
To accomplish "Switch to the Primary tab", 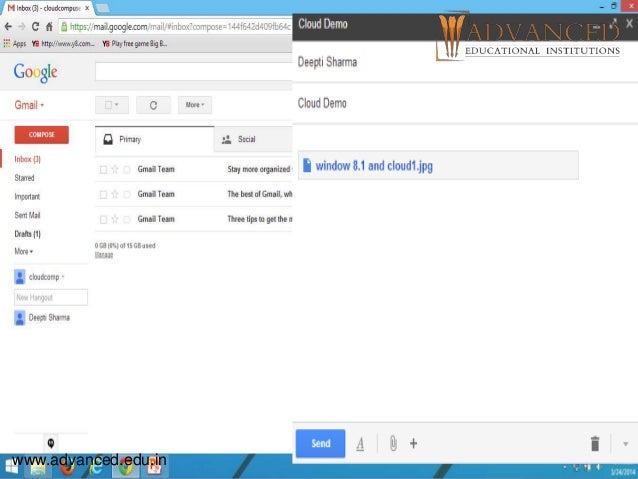I will [155, 139].
